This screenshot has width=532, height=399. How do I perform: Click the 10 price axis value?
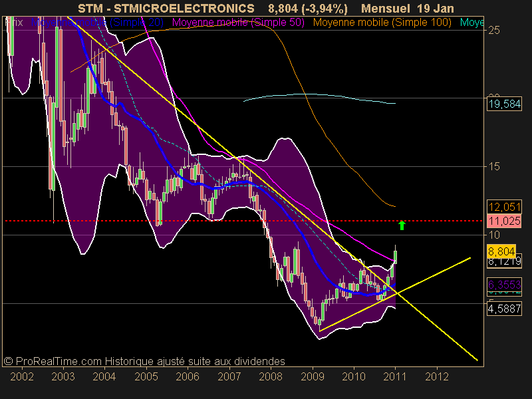(494, 235)
